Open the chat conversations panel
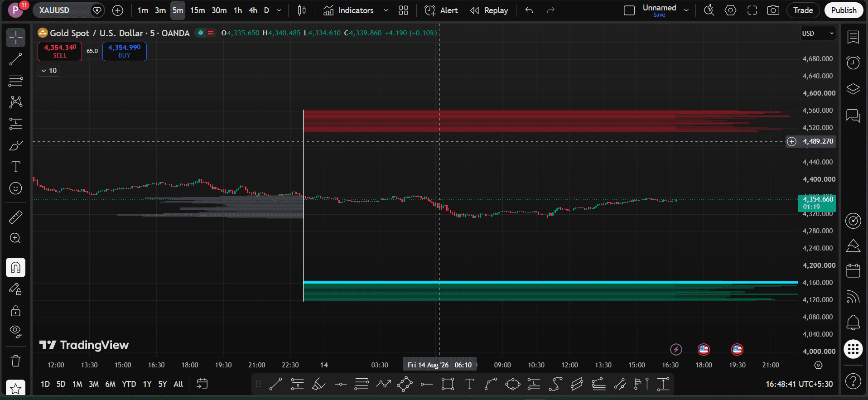 (853, 116)
